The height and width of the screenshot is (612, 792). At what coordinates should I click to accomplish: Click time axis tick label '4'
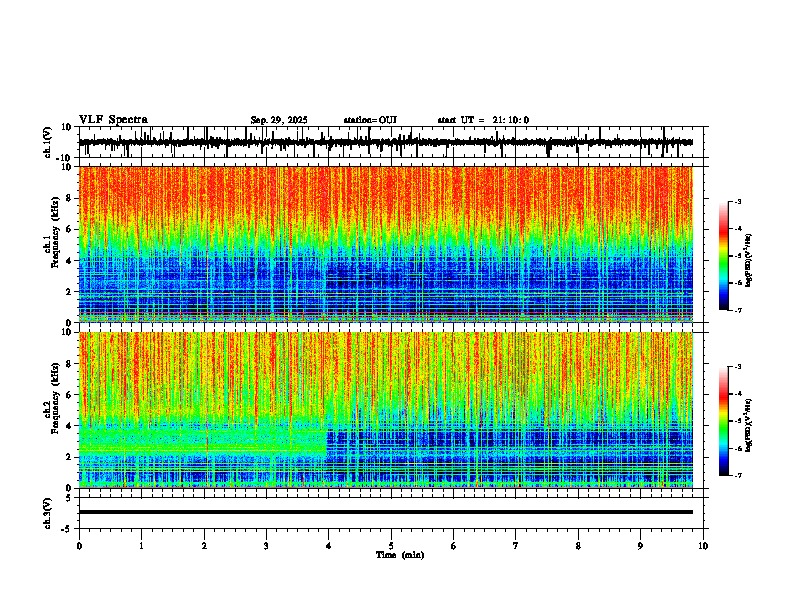pyautogui.click(x=329, y=546)
